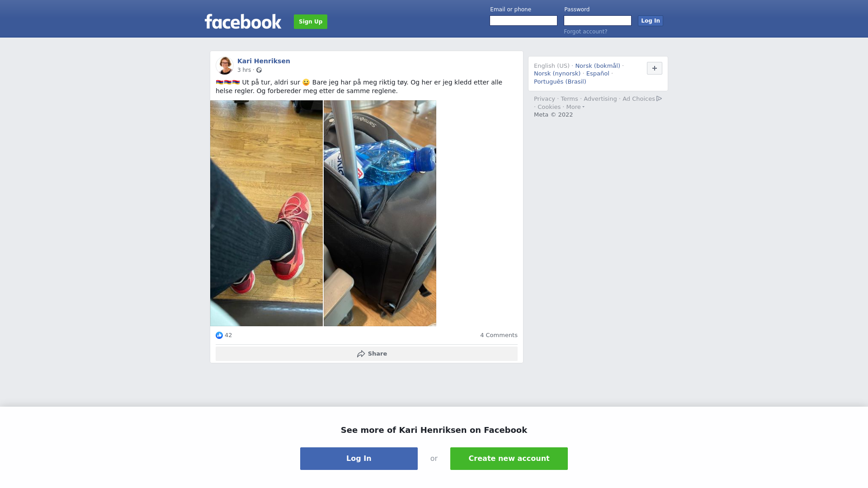Open the pink sneakers photo
Screen dimensions: 868x488
pyautogui.click(x=266, y=213)
